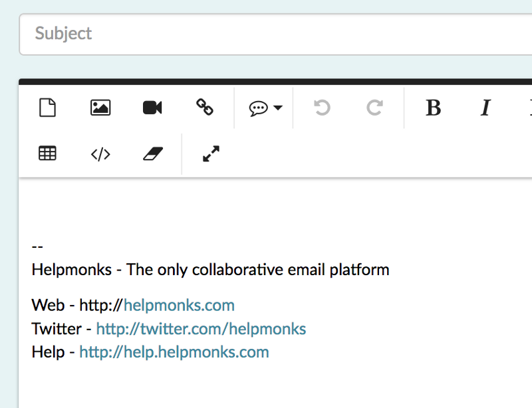Redo the last change

click(x=375, y=108)
